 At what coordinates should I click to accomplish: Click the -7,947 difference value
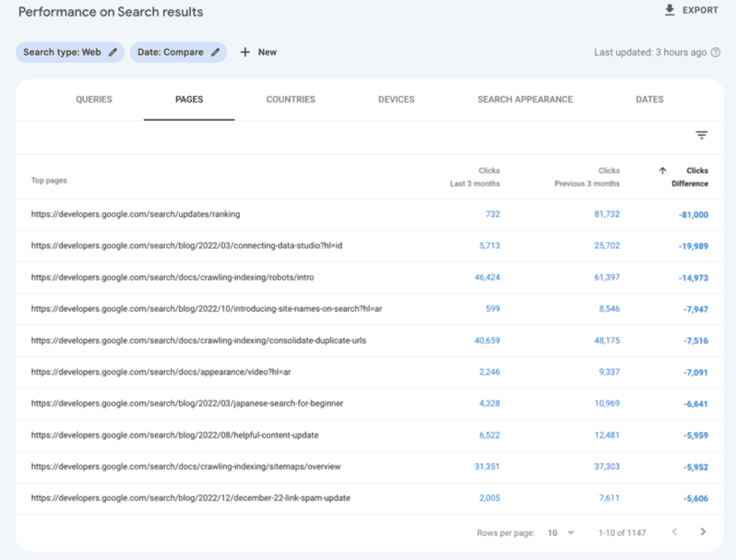pos(696,309)
